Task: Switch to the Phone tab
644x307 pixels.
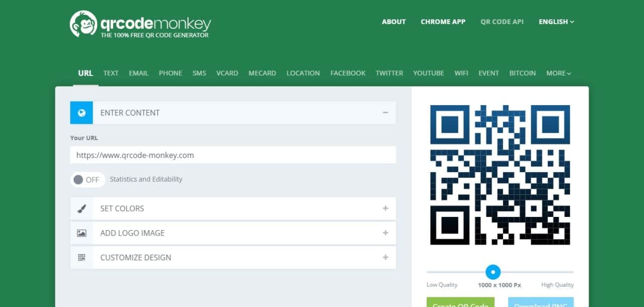Action: (171, 73)
